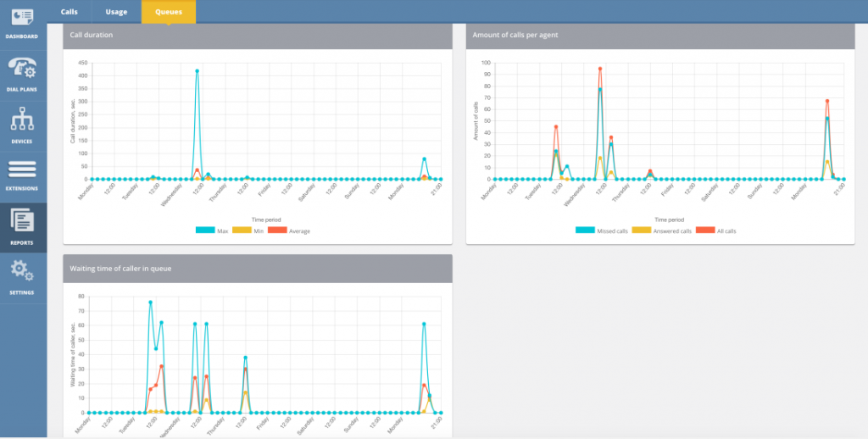Click the Waiting time of caller in queue header

257,269
